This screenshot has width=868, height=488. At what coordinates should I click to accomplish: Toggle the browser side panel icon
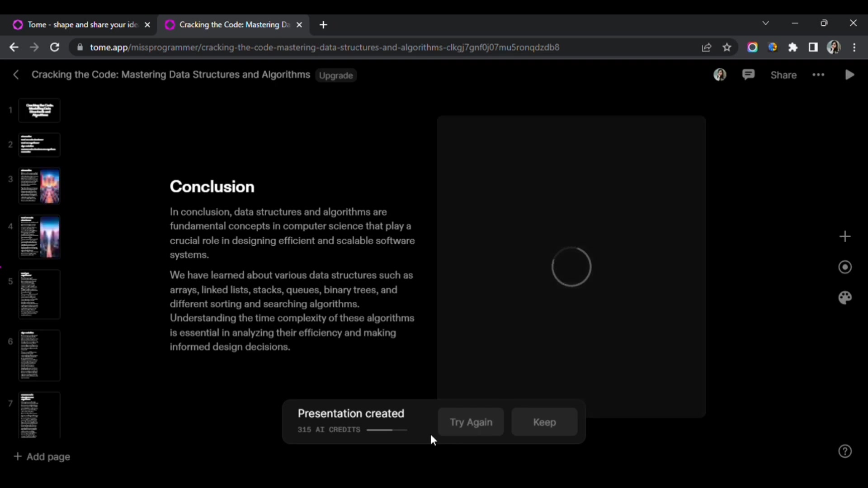[813, 47]
